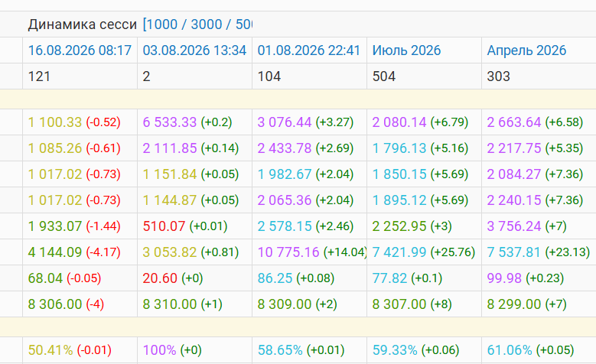Click the value 2 217.75 (+5.35)

point(536,148)
